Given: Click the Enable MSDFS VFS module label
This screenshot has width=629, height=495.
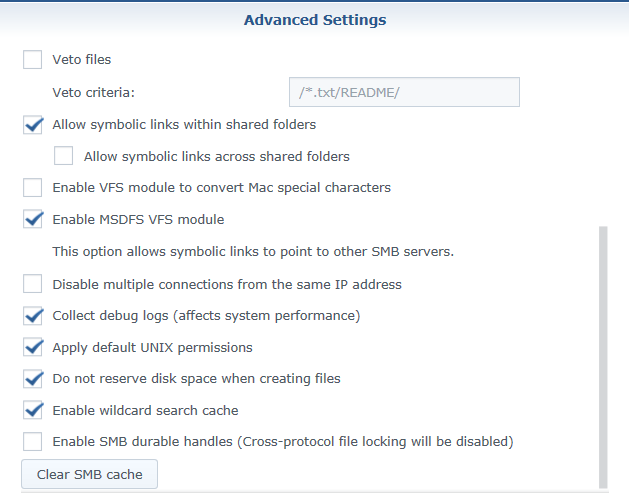Looking at the screenshot, I should click(138, 219).
